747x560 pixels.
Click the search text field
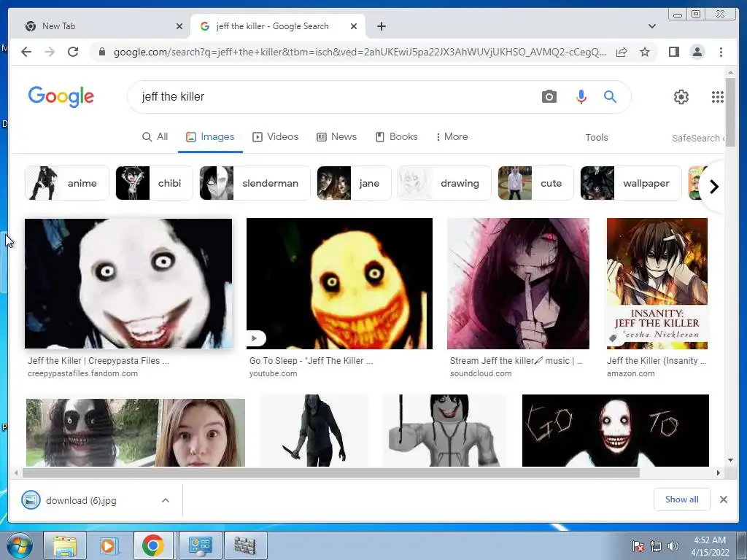(333, 97)
